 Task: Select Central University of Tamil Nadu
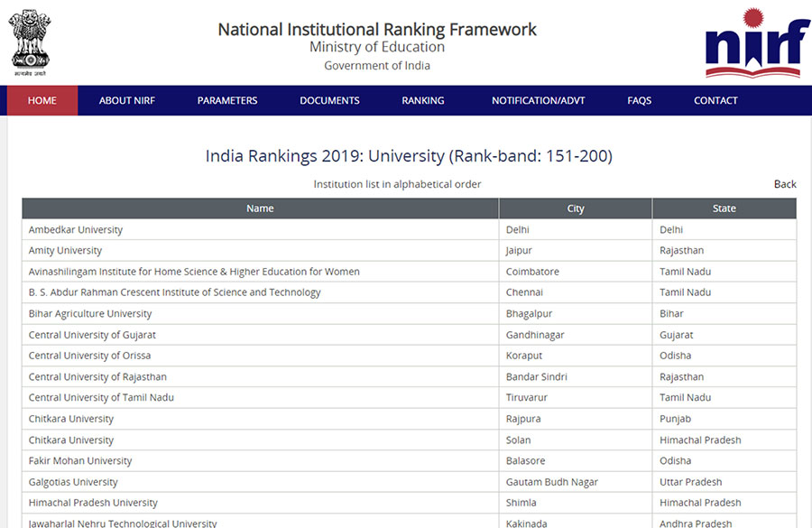pos(101,397)
